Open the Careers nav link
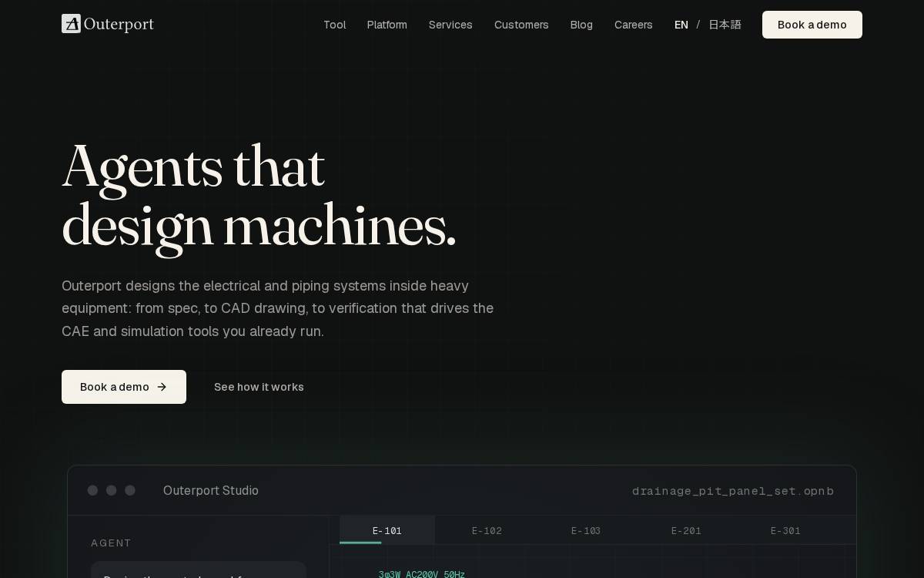 [634, 25]
